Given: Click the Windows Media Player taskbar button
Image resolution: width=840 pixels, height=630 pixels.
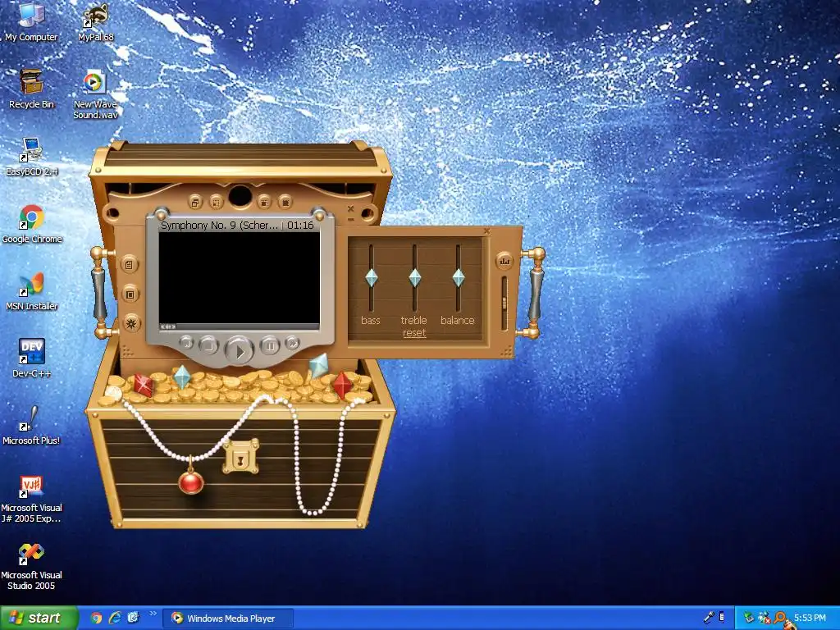Looking at the screenshot, I should (x=228, y=619).
